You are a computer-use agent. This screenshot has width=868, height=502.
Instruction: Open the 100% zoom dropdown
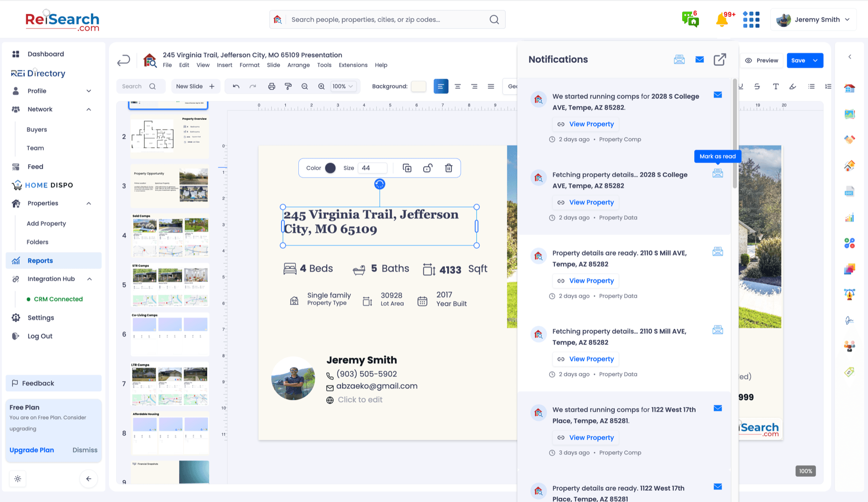point(343,86)
